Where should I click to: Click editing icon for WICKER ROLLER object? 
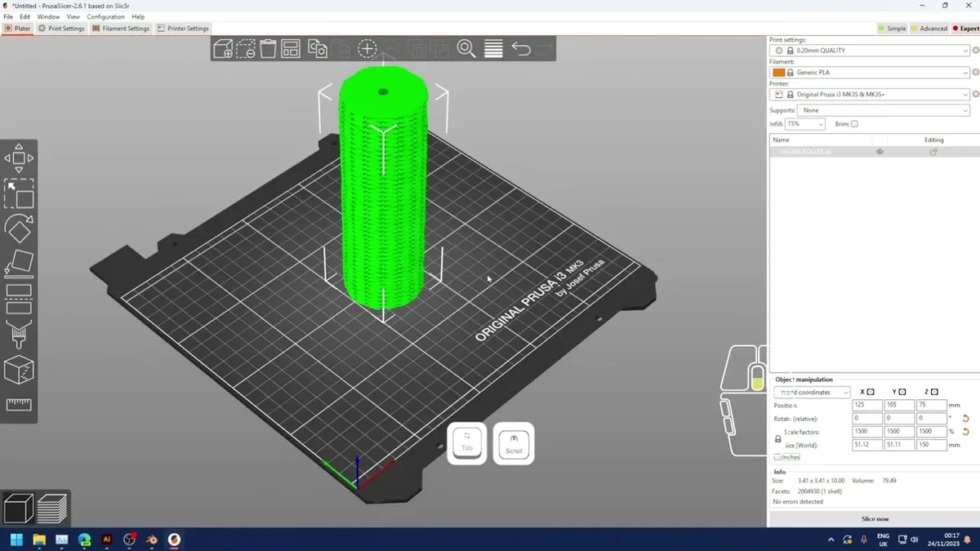[933, 152]
